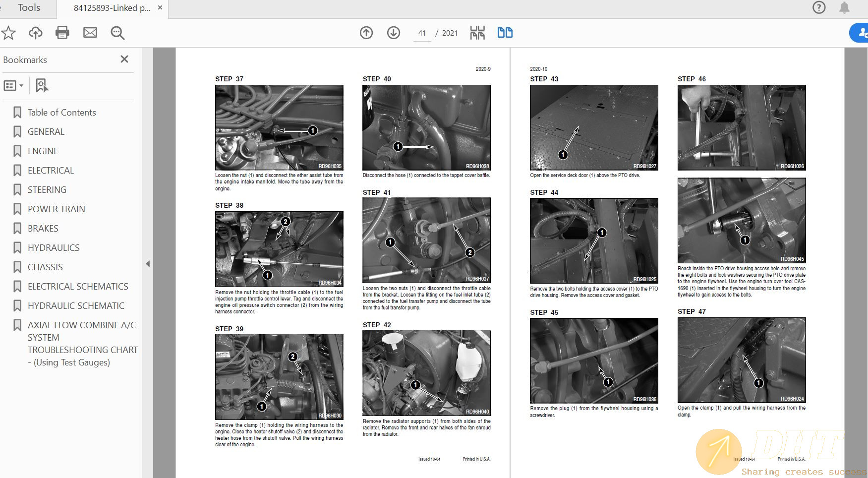This screenshot has height=478, width=868.
Task: Open the ELECTRICAL SCHEMATICS bookmark
Action: click(78, 287)
